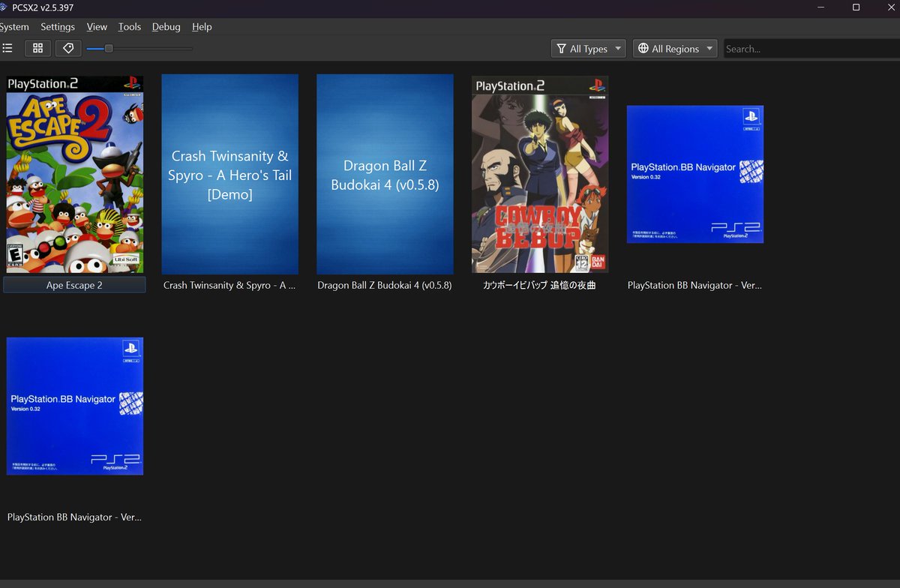Select Dragon Ball Z Budokai 4 cover
This screenshot has height=588, width=900.
[x=385, y=174]
